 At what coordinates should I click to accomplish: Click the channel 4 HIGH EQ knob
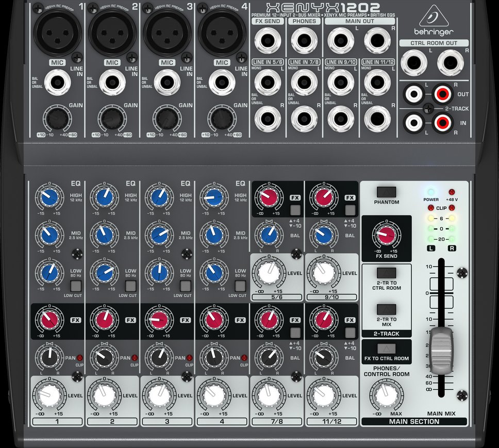[x=214, y=197]
